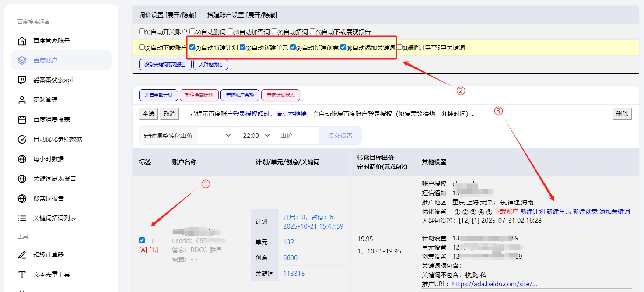Click the chat icon beside 爱番番线索api
644x292 pixels.
click(22, 80)
